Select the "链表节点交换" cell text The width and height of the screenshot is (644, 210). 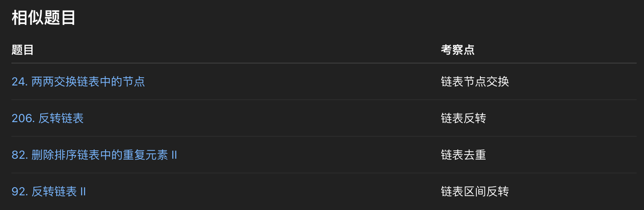(x=475, y=82)
